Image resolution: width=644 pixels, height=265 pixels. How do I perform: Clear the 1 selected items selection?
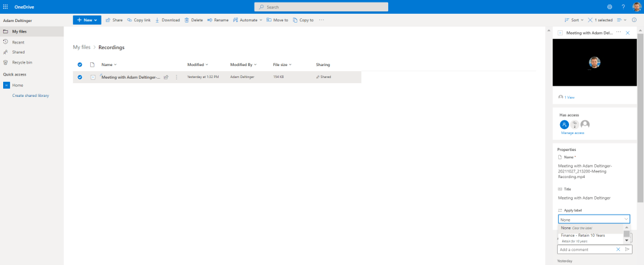click(x=590, y=20)
